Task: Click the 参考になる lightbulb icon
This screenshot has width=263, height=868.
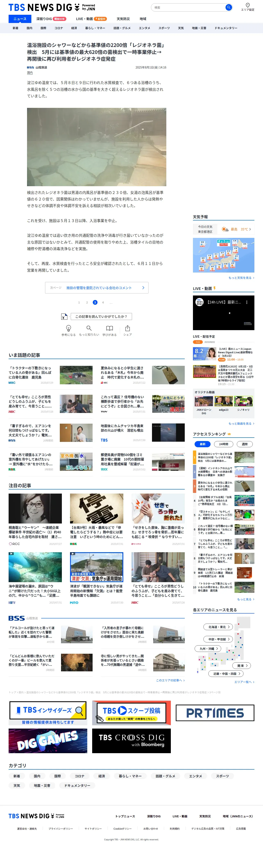Action: click(x=68, y=328)
